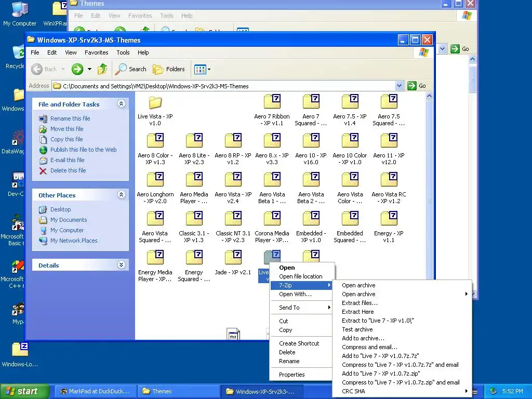Expand the Send To submenu

[x=301, y=308]
